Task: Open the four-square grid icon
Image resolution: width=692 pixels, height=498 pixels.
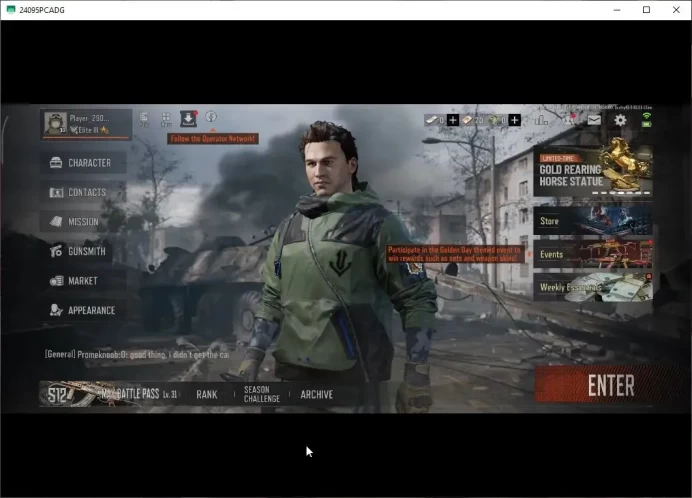Action: (x=166, y=118)
